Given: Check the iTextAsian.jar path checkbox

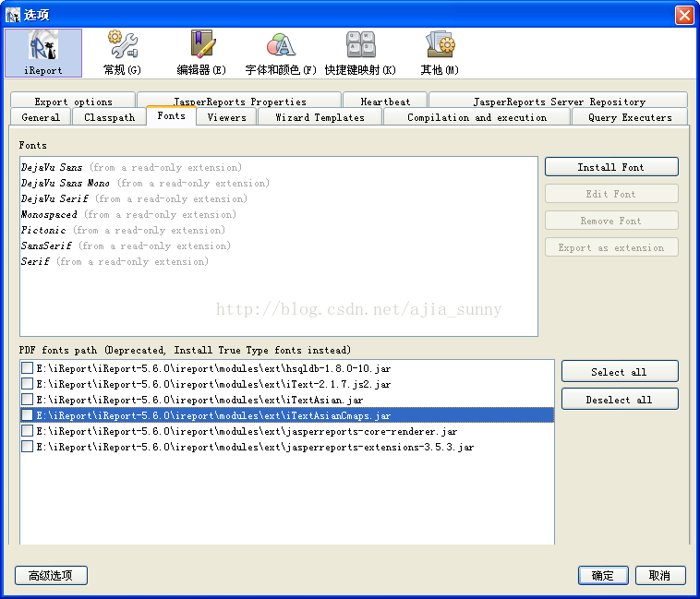Looking at the screenshot, I should (x=27, y=400).
